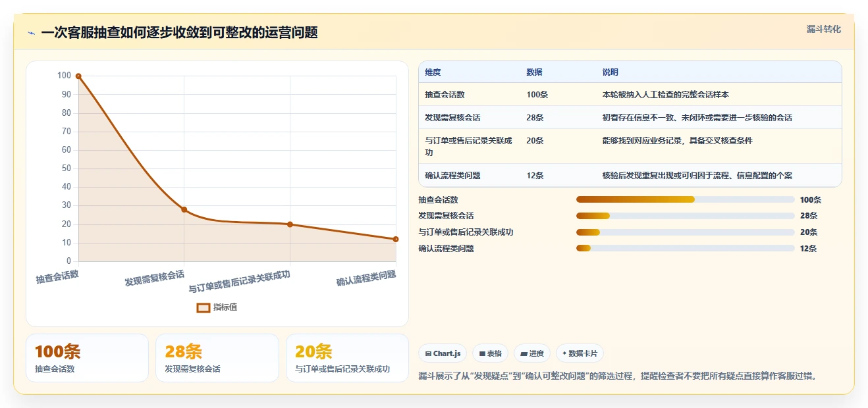
Task: Select the 20条 table cell
Action: coord(558,146)
